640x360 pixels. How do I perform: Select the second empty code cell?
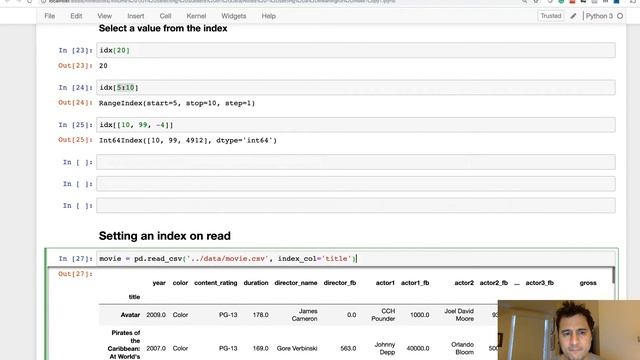pyautogui.click(x=356, y=184)
